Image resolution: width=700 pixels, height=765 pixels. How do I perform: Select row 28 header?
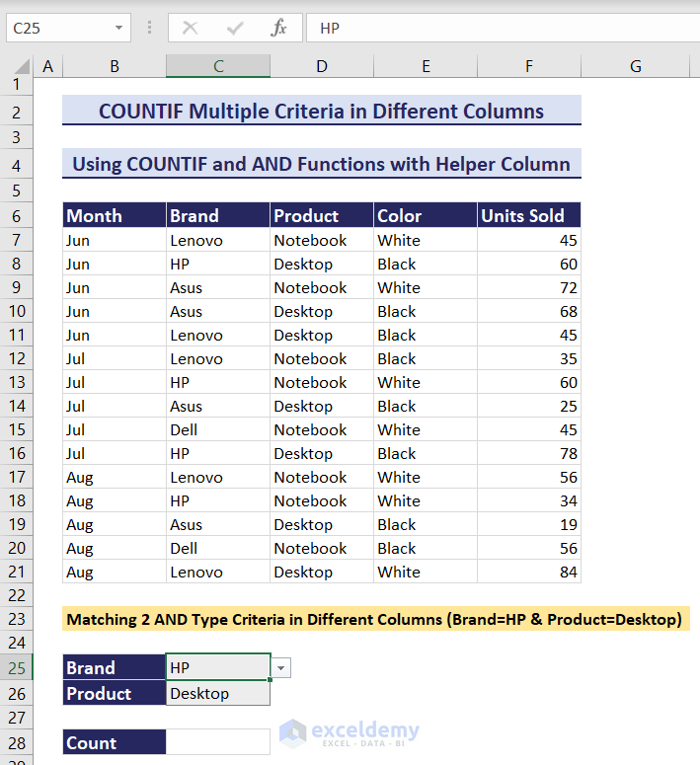[x=16, y=743]
